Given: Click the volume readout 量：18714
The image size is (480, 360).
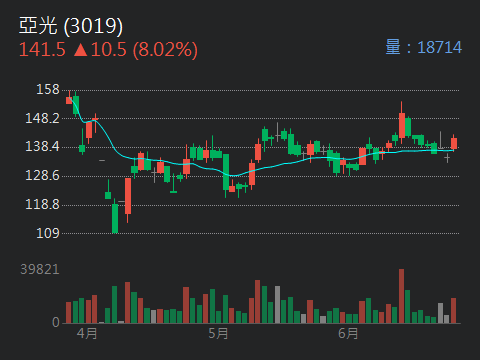Looking at the screenshot, I should 423,47.
